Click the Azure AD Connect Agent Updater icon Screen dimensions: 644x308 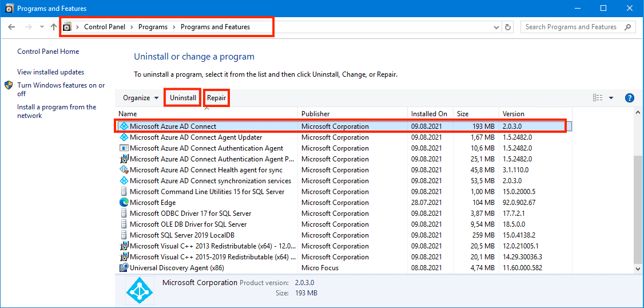[x=124, y=137]
